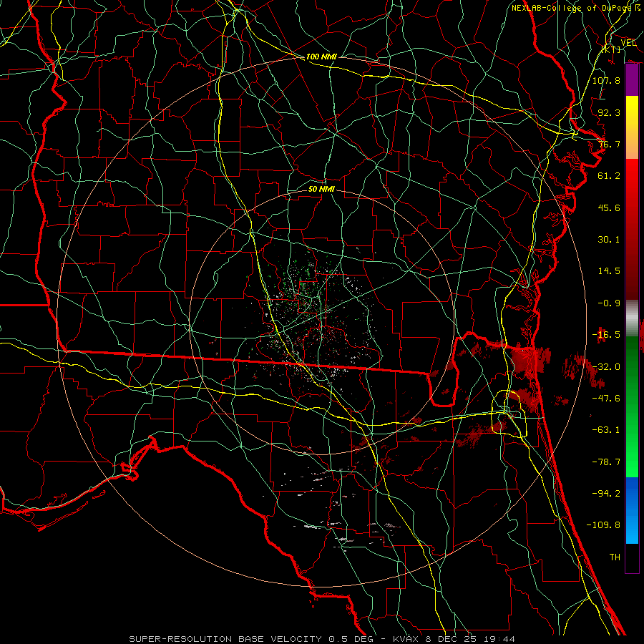Click the 61.2 velocity scale value
Screen dimensions: 644x644
[x=609, y=176]
